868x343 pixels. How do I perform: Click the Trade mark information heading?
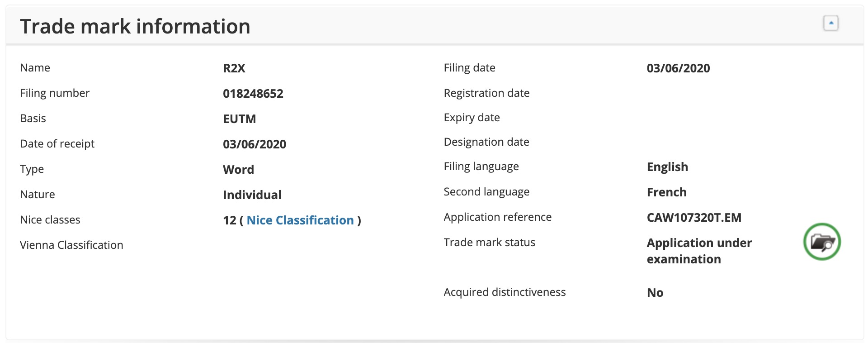pyautogui.click(x=135, y=26)
